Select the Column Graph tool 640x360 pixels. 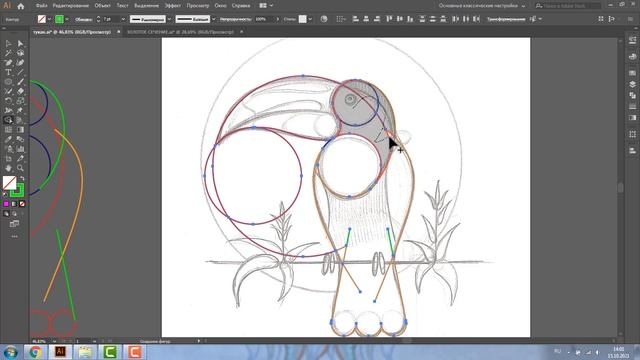pyautogui.click(x=20, y=149)
